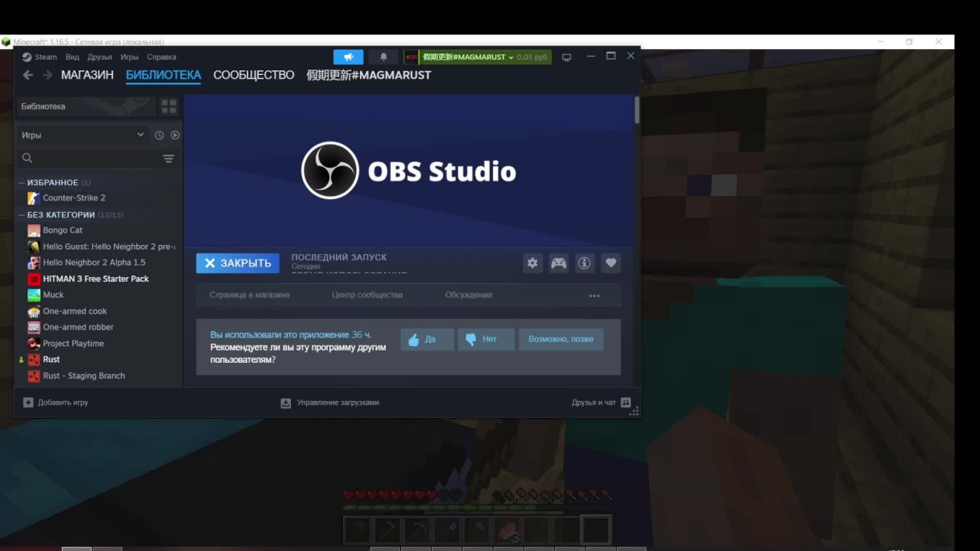Open OBS Studio settings gear
Viewport: 980px width, 551px height.
click(533, 263)
